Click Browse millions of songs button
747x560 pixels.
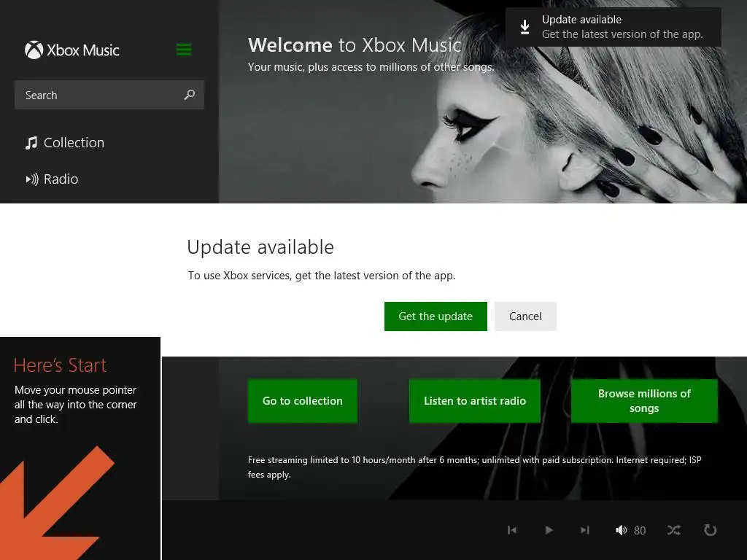coord(644,401)
